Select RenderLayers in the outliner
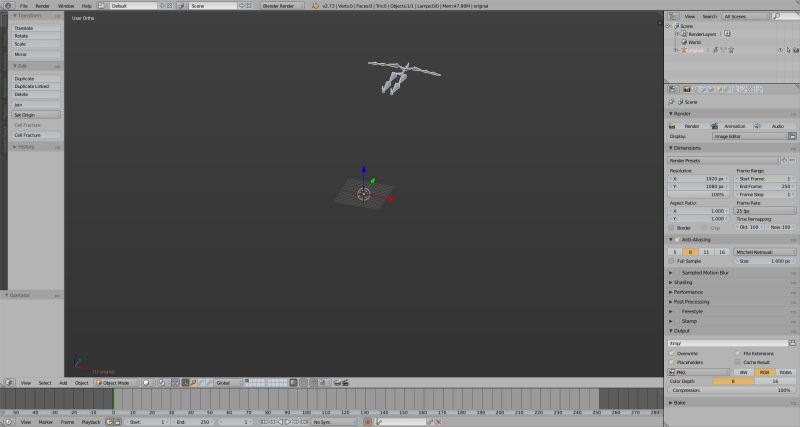This screenshot has width=800, height=427. pos(702,34)
